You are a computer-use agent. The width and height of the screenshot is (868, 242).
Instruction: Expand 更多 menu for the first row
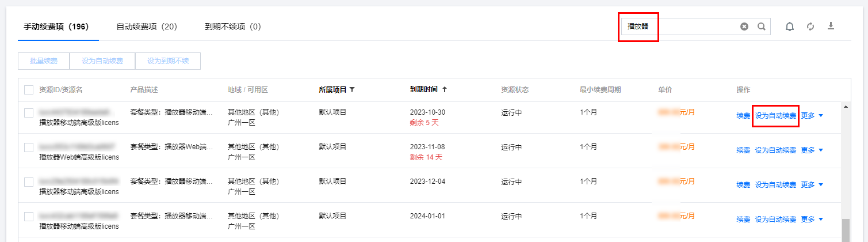coord(812,116)
